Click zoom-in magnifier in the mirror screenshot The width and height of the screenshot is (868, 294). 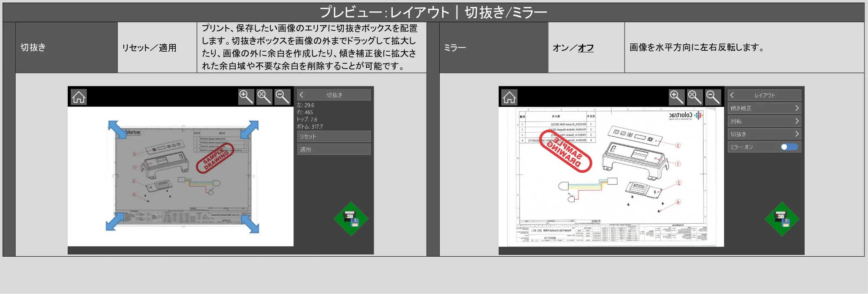pyautogui.click(x=677, y=97)
